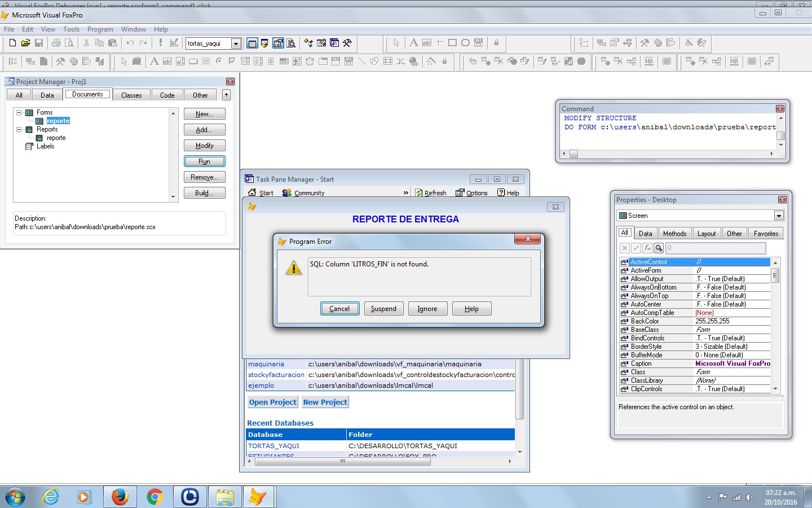Click the Firefox taskbar icon

120,497
